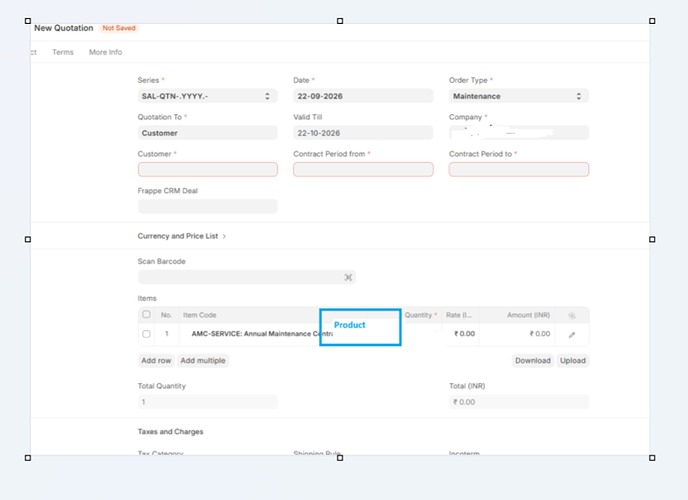688x500 pixels.
Task: Open items table column settings gear
Action: click(x=572, y=315)
